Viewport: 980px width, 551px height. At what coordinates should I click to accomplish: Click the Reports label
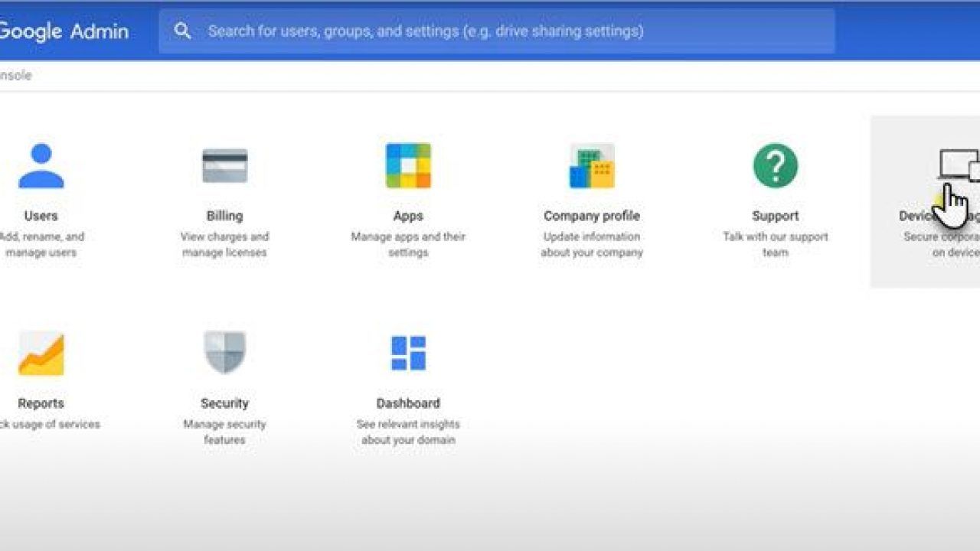click(41, 403)
